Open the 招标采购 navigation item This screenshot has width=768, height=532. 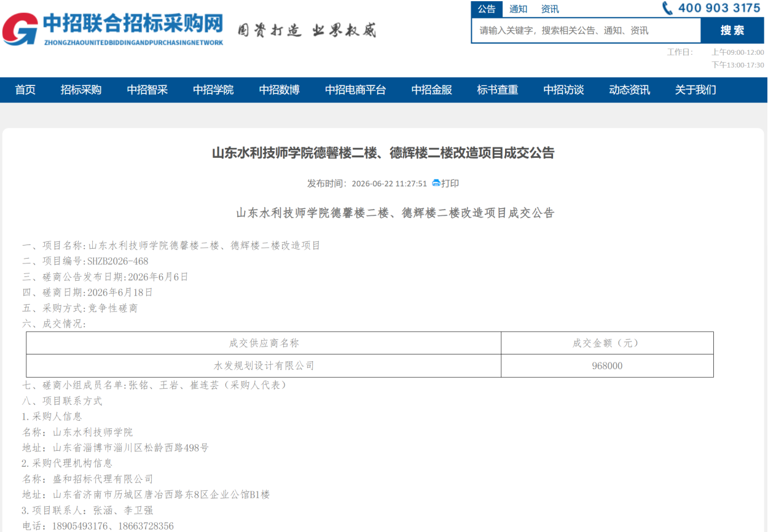click(81, 90)
